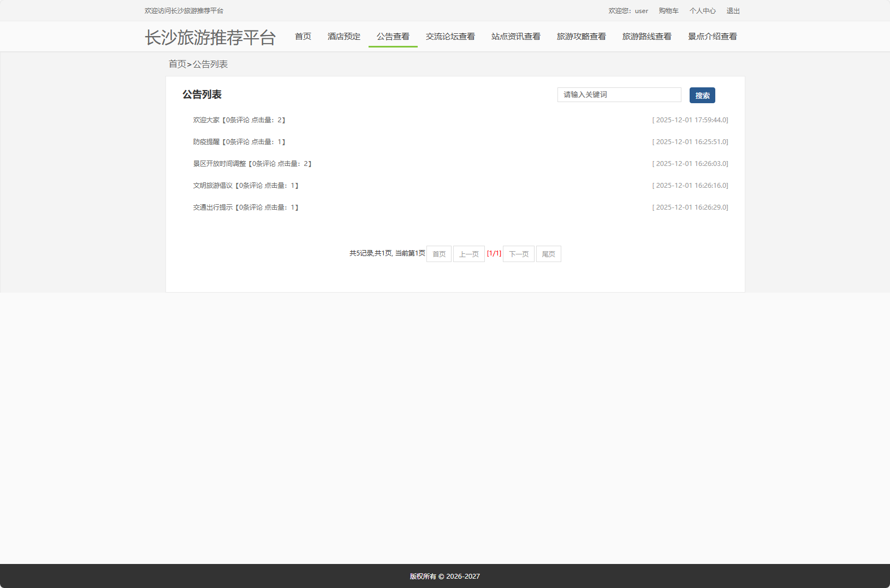Click 退出 to log out
Image resolution: width=890 pixels, height=588 pixels.
coord(733,10)
